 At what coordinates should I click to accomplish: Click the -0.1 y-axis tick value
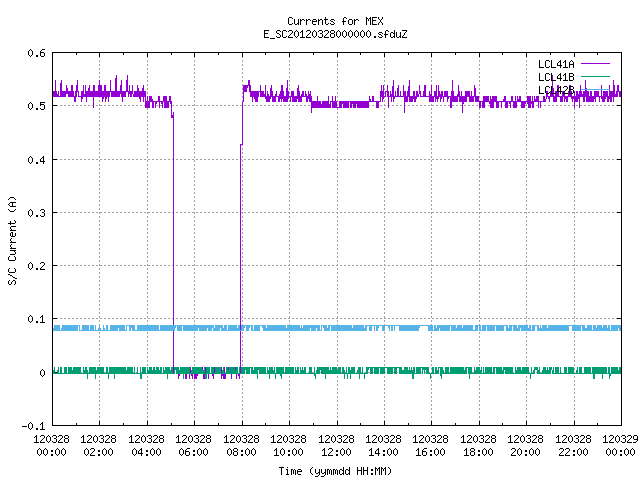[33, 426]
